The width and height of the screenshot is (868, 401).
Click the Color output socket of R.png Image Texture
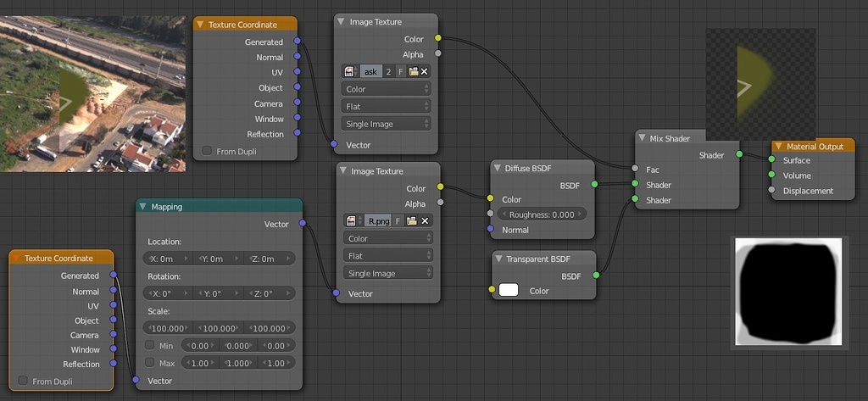coord(440,187)
